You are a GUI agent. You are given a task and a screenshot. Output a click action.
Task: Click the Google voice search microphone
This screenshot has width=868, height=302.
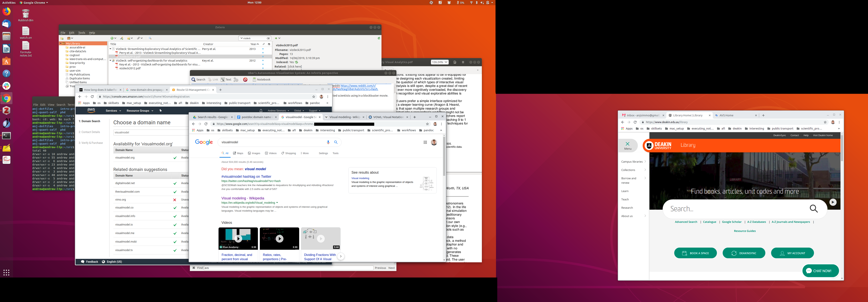point(328,142)
